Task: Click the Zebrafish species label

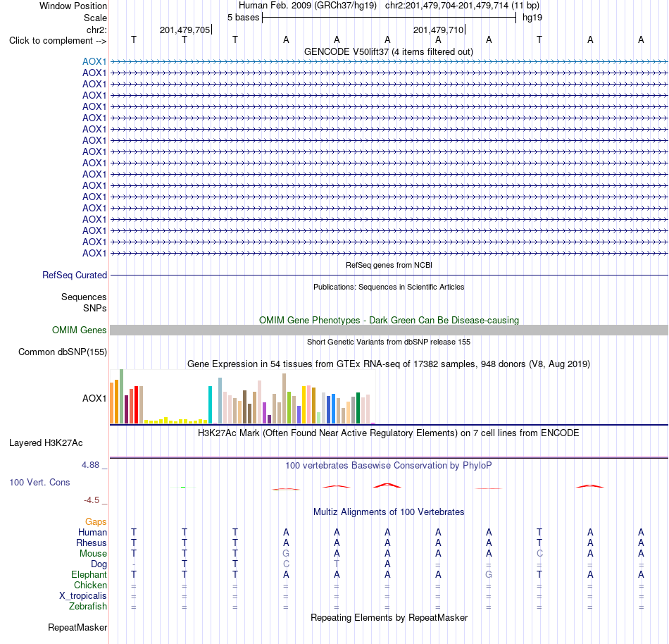Action: pos(88,606)
